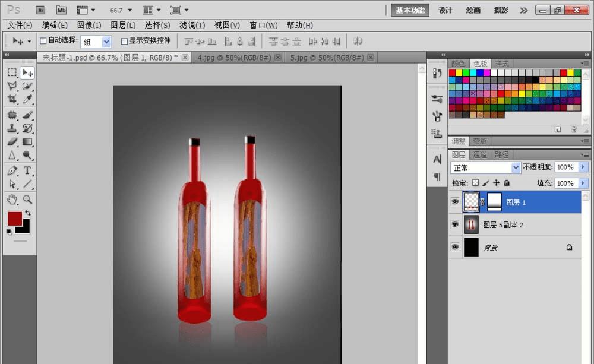Select the 设计 workspace button
The width and height of the screenshot is (594, 364).
(x=445, y=10)
